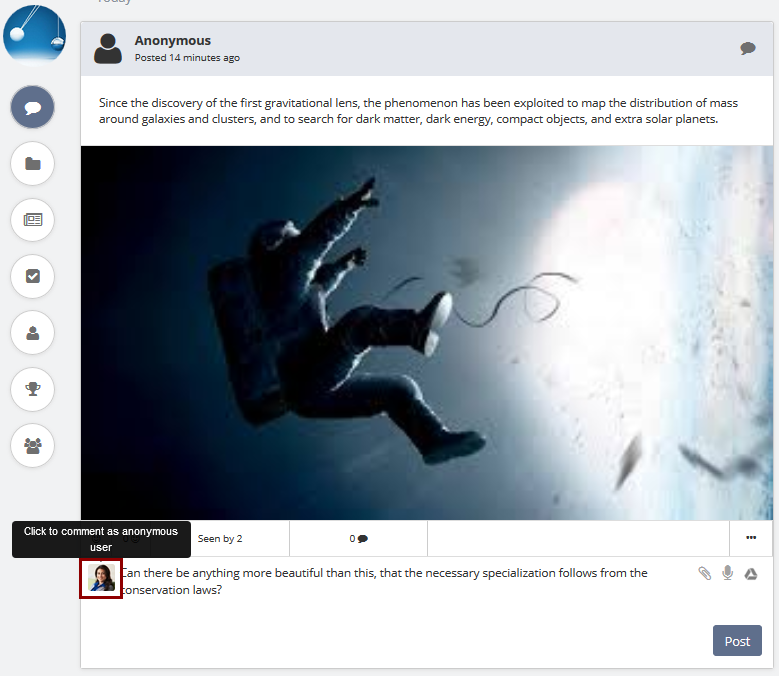Click the 'Posted 14 minutes ago' timestamp
This screenshot has width=779, height=676.
pos(187,58)
